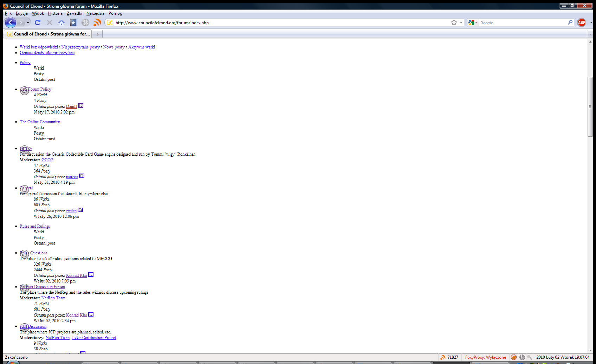
Task: Open NetRep Team moderator link under NetRep Discussion
Action: coord(53,298)
